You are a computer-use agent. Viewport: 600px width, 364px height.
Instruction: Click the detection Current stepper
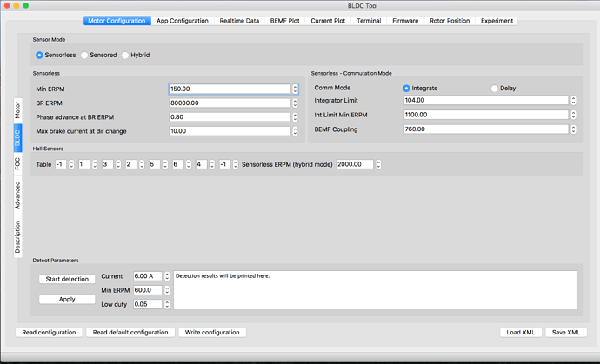point(167,276)
